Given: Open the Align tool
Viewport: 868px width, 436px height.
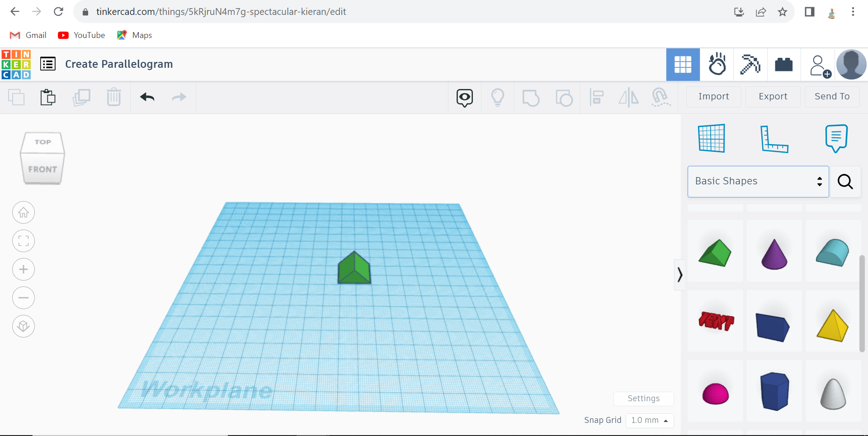Looking at the screenshot, I should pyautogui.click(x=597, y=97).
